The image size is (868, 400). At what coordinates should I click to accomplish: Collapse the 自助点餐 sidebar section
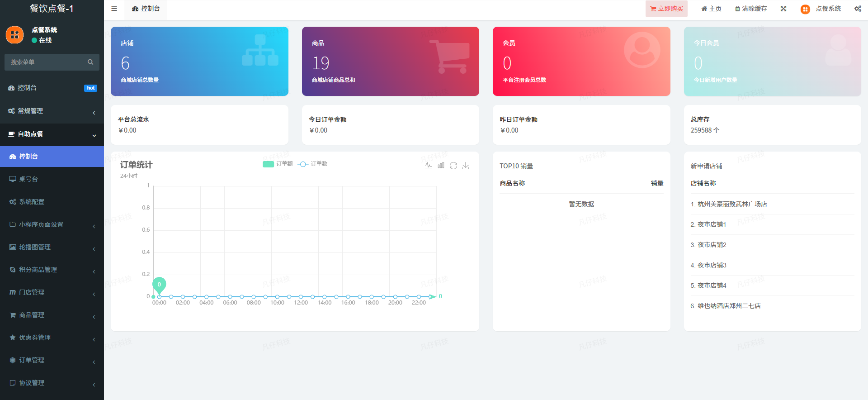tap(52, 134)
